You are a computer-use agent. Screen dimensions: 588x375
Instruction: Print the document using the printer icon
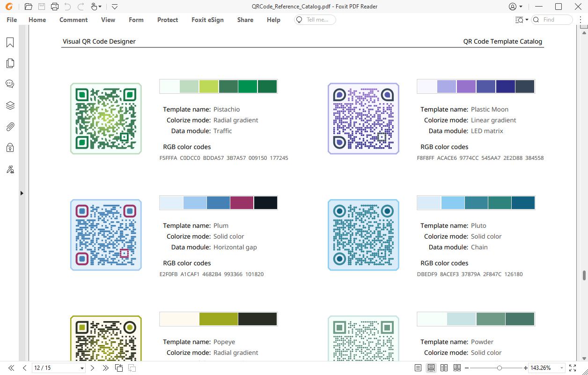55,7
